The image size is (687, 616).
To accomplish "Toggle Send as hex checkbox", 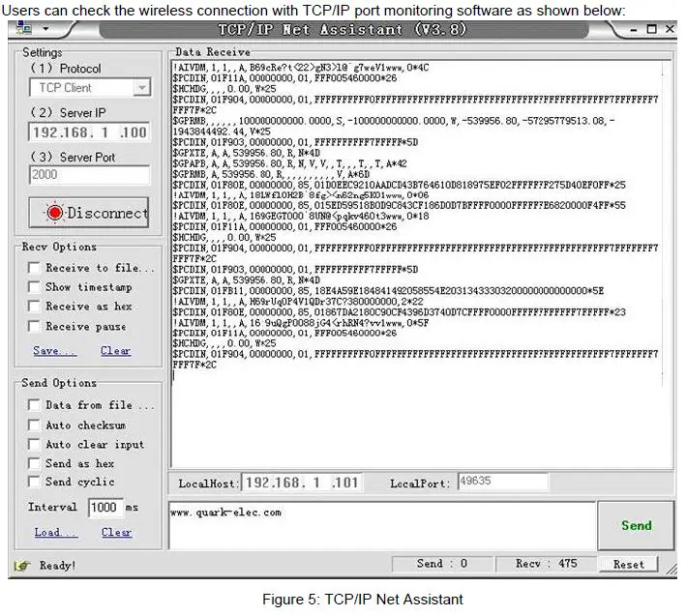I will point(34,463).
